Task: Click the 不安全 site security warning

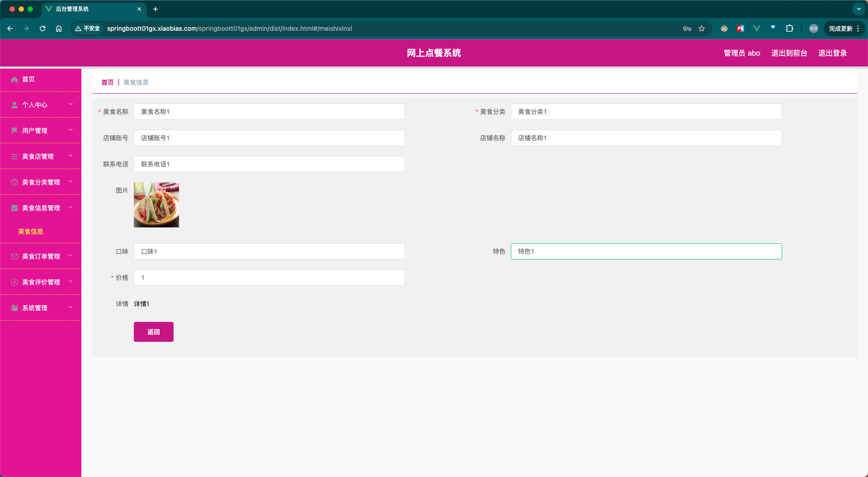Action: (x=88, y=28)
